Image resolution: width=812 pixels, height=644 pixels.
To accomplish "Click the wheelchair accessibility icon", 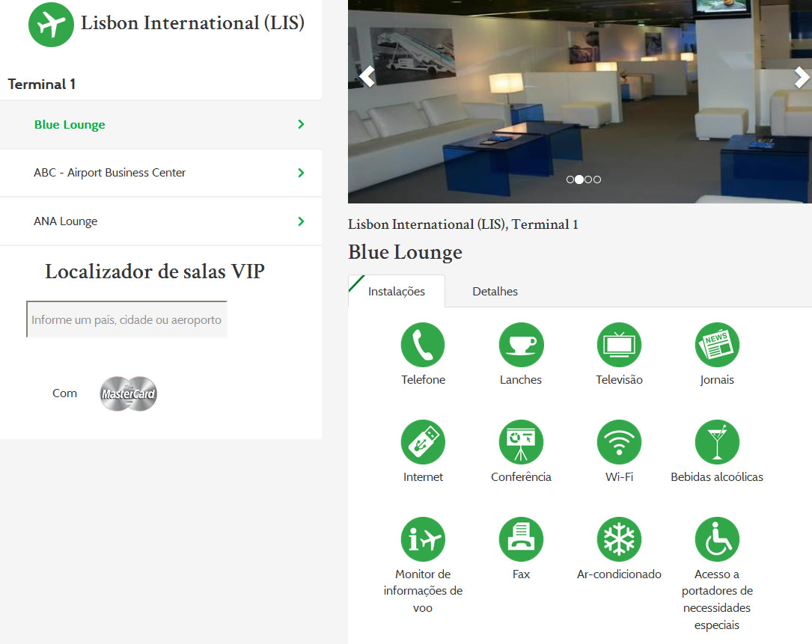I will click(x=717, y=539).
